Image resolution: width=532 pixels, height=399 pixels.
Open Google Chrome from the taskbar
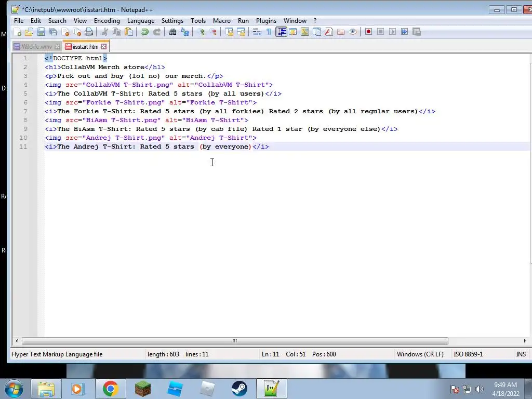pyautogui.click(x=110, y=389)
